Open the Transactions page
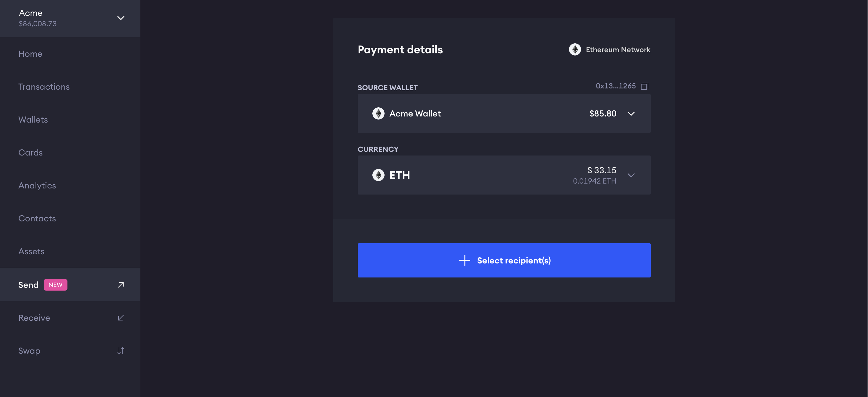 44,87
